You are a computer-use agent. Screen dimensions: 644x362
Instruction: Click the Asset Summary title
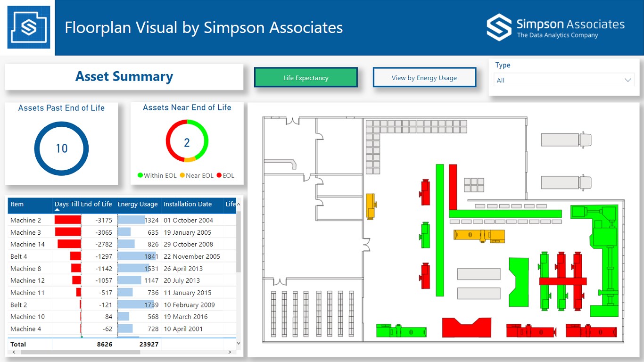pyautogui.click(x=124, y=77)
